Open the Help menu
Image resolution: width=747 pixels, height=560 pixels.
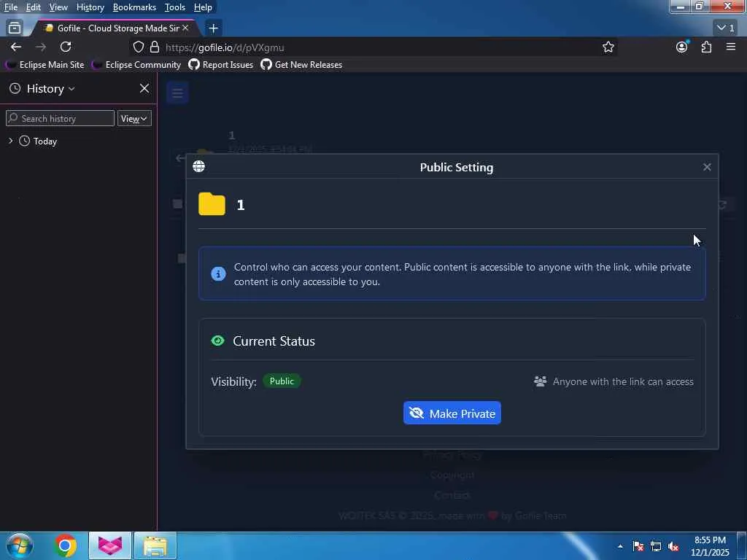[203, 7]
